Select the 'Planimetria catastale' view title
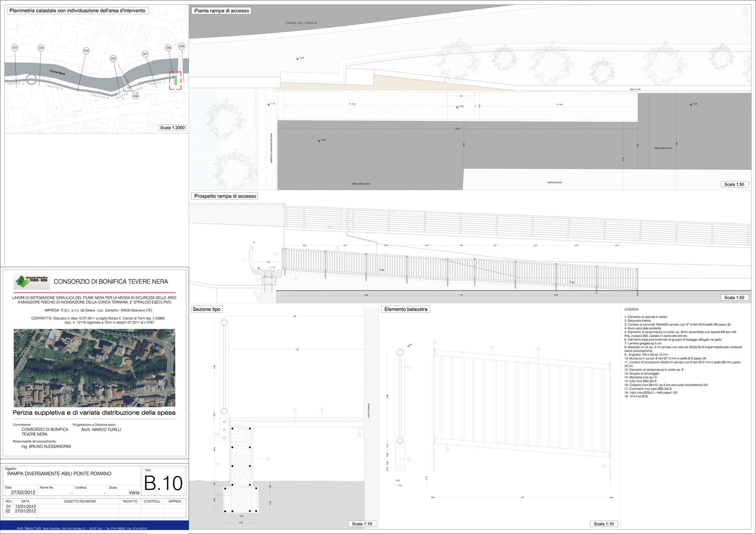756x534 pixels. click(x=78, y=10)
